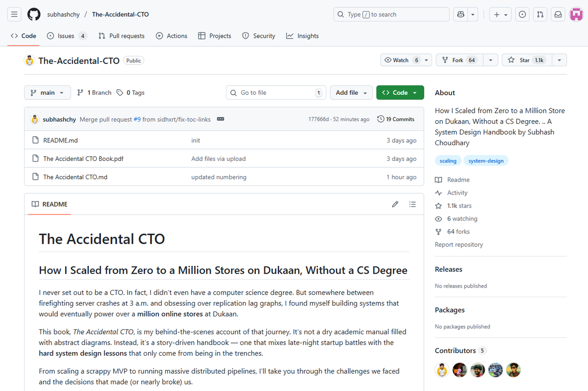Open the Activity link in About
The width and height of the screenshot is (588, 391).
[x=451, y=193]
